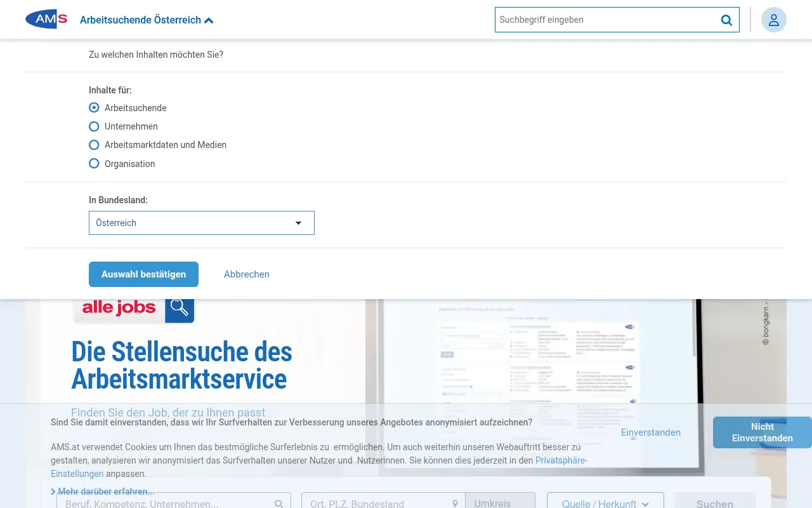Screen dimensions: 812x508
Task: Click the magnifier search icon in header
Action: [x=726, y=20]
